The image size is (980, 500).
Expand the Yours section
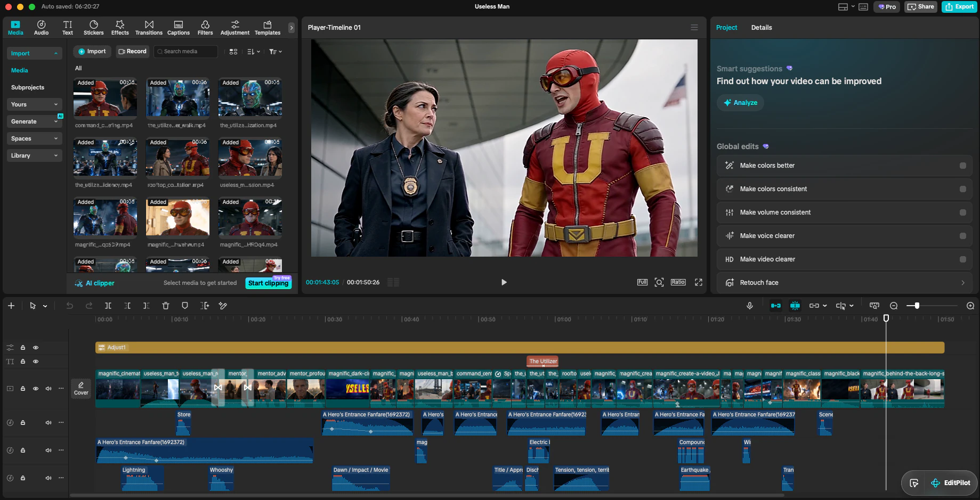click(x=34, y=104)
